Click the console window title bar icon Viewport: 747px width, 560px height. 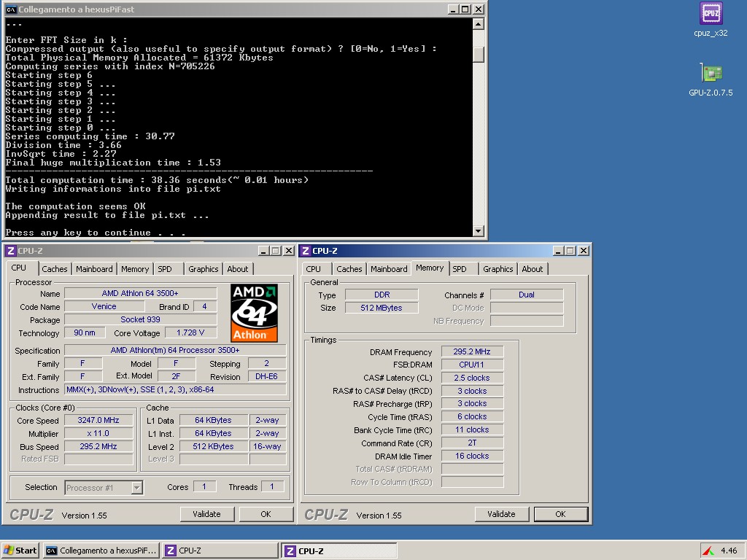coord(11,9)
